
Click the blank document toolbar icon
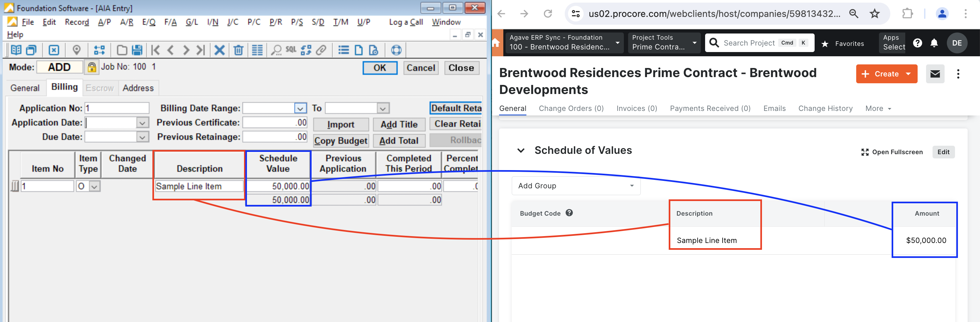coord(359,50)
